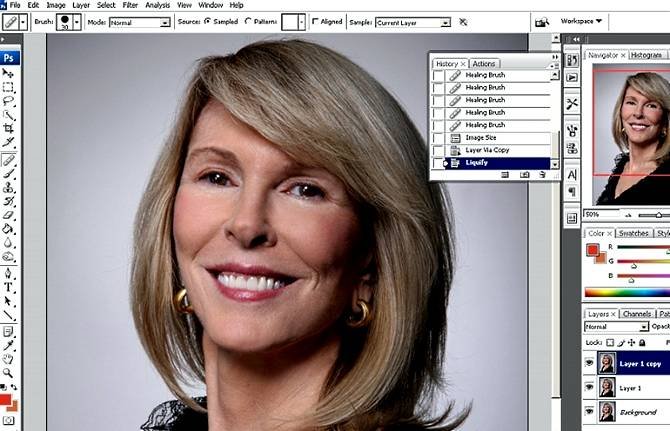
Task: Select the Hand tool
Action: click(9, 358)
